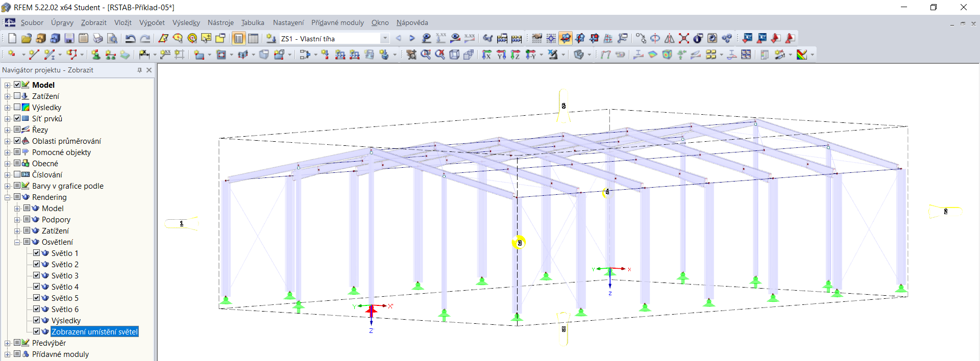Viewport: 980px width, 361px height.
Task: Open the Přídavné moduly menu
Action: point(337,22)
